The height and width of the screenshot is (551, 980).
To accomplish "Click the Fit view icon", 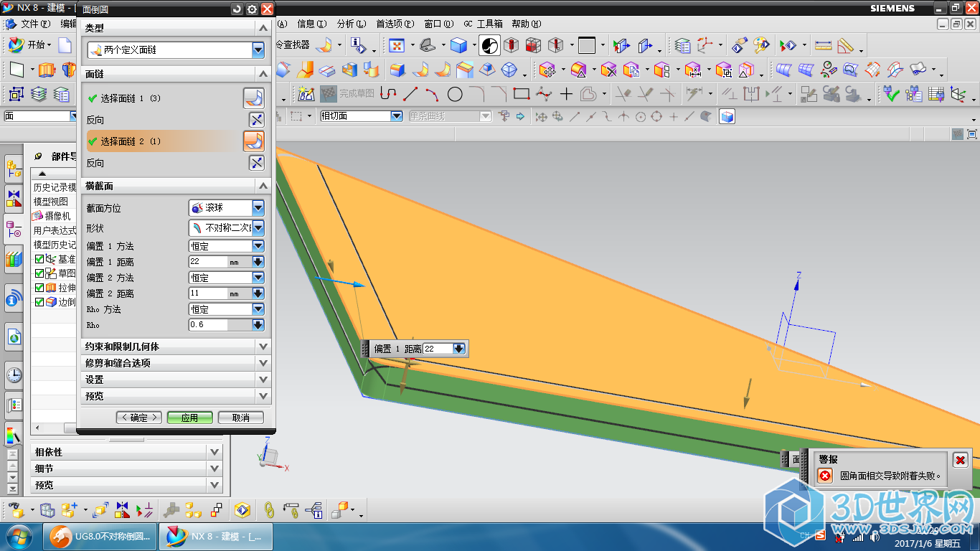I will coord(396,45).
